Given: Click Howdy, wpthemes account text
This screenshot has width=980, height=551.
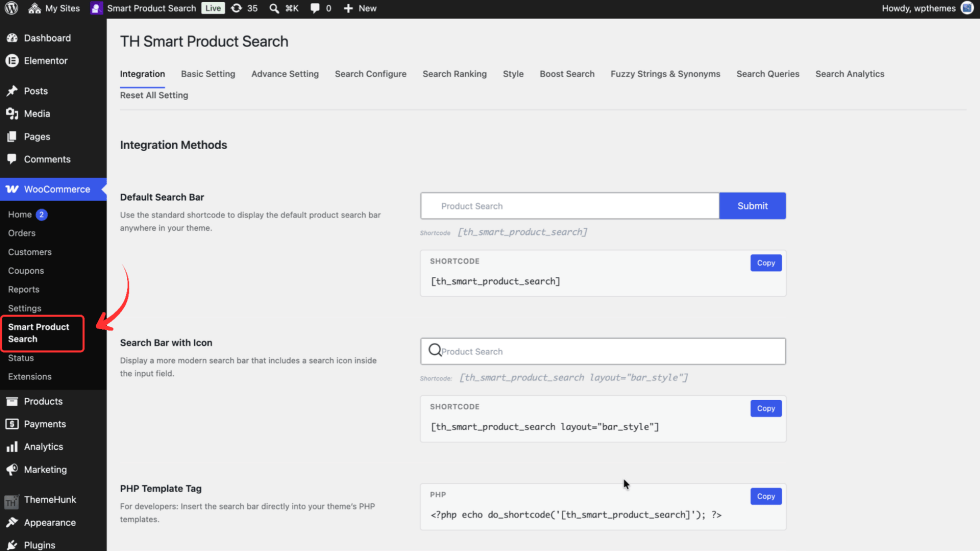Looking at the screenshot, I should click(919, 8).
